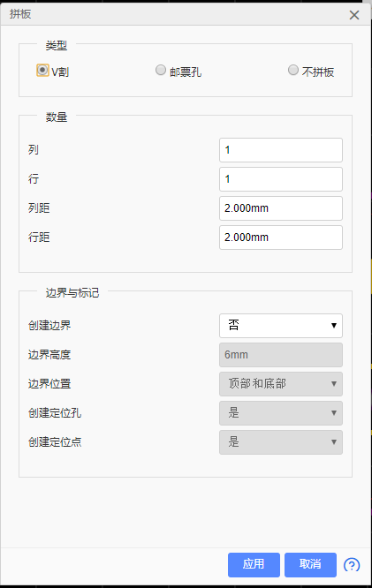Select the V割 radio button
Image resolution: width=372 pixels, height=588 pixels.
42,70
